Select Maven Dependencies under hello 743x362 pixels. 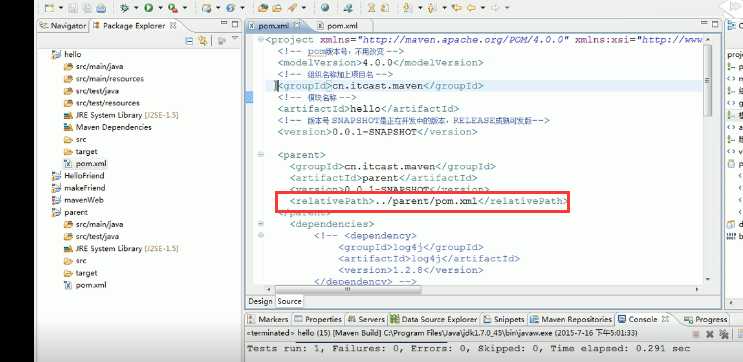point(108,127)
